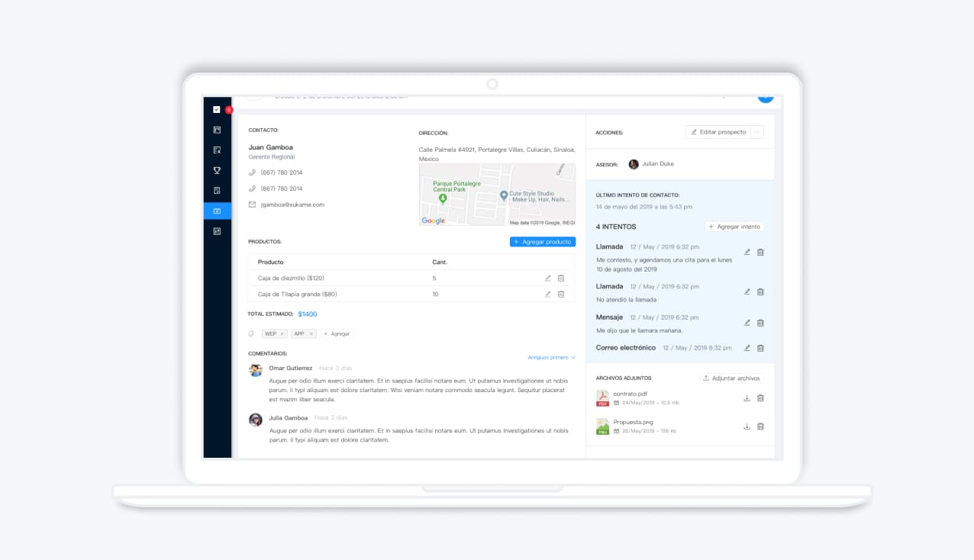
Task: Delete contrato.pdf attachment
Action: coord(760,398)
